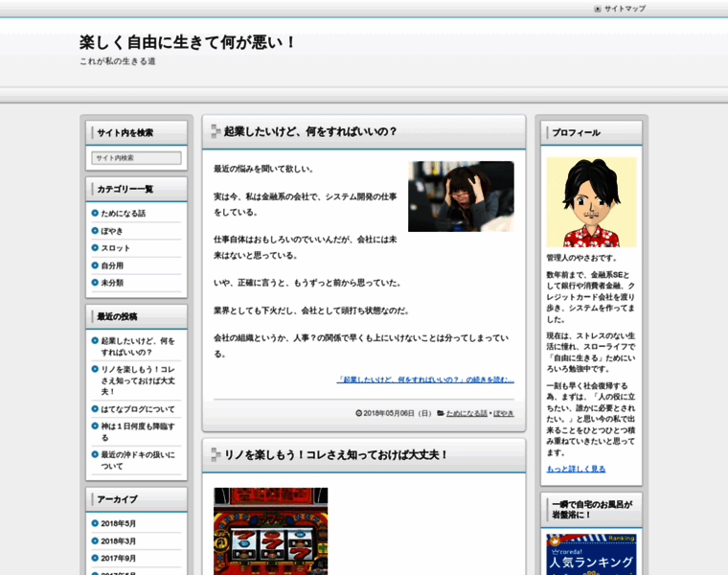Open archive 2018年3月
The width and height of the screenshot is (728, 575).
click(x=118, y=541)
